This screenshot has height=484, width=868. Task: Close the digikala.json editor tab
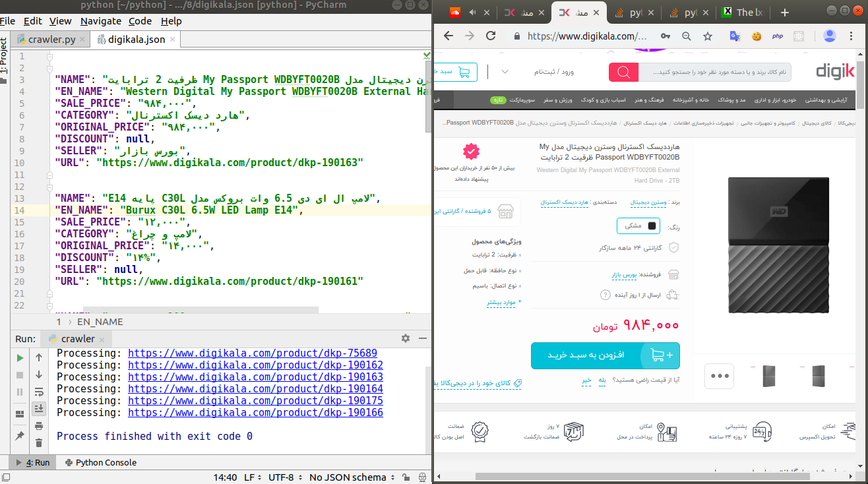[x=174, y=40]
